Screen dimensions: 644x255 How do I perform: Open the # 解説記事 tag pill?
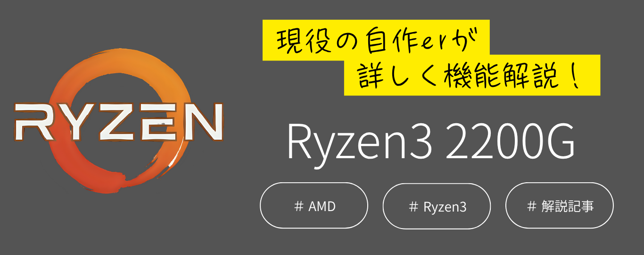[x=560, y=205]
